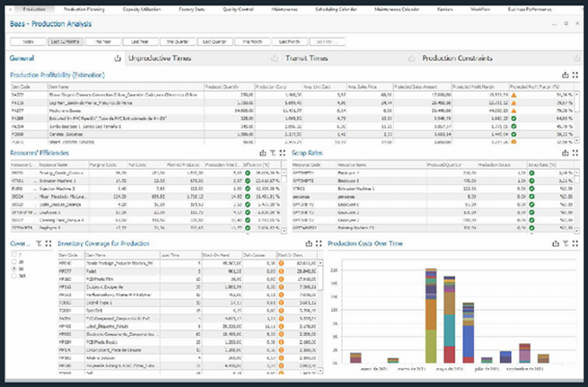
Task: Export Inventory Coverage for Production table
Action: 308,243
